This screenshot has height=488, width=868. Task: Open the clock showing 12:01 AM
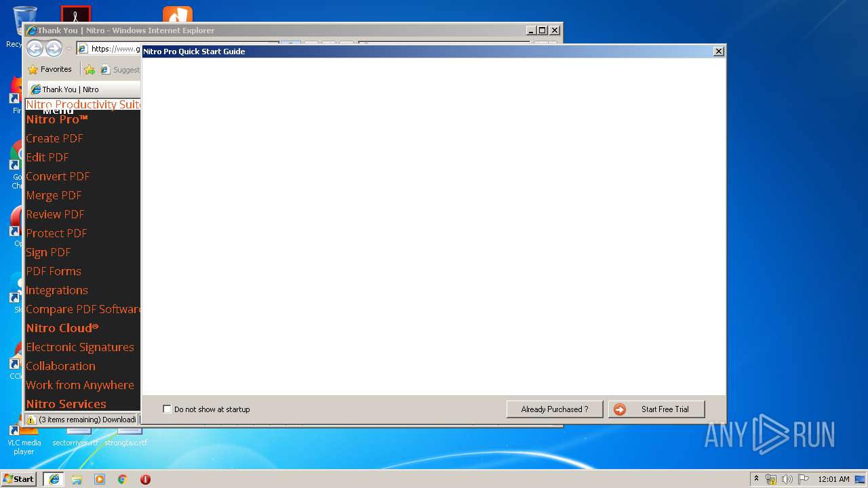point(833,479)
